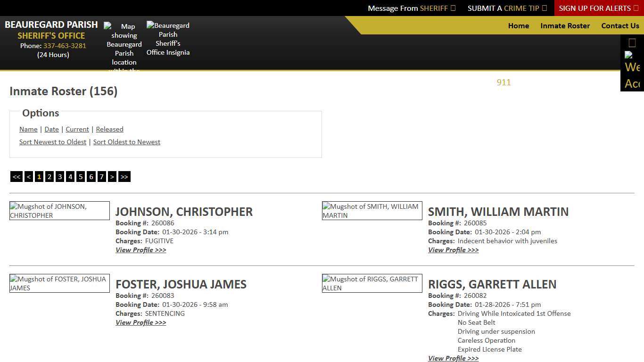Call the 337-463-3281 phone link

[65, 46]
